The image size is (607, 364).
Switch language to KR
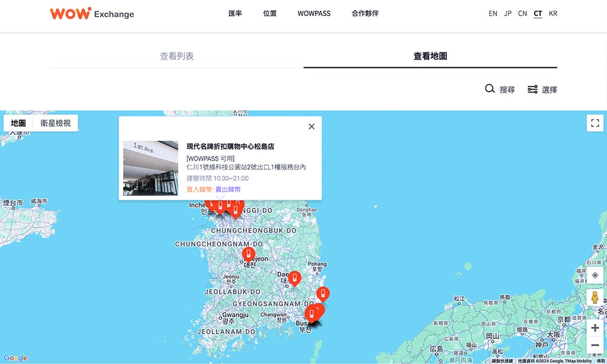[x=553, y=13]
